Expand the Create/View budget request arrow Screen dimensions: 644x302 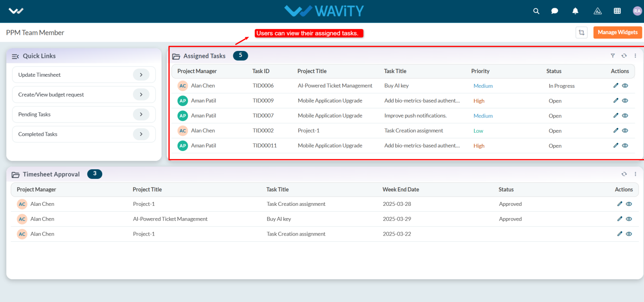[x=141, y=95]
